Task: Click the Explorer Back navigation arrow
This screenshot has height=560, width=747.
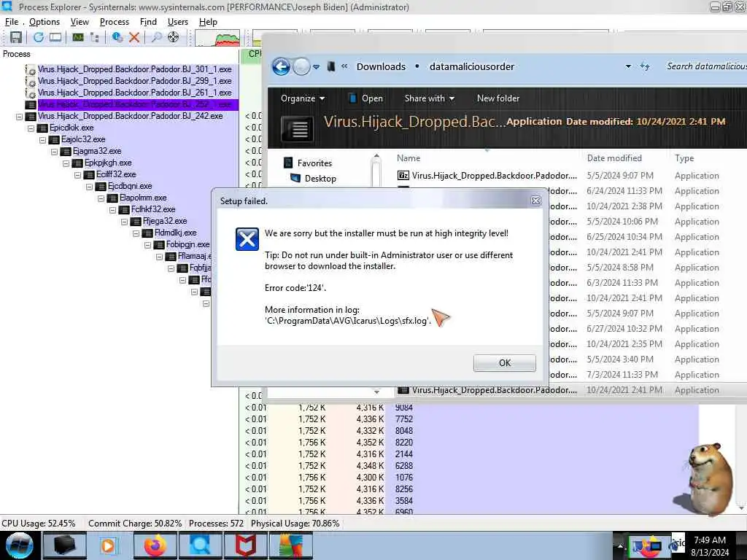Action: (x=281, y=66)
